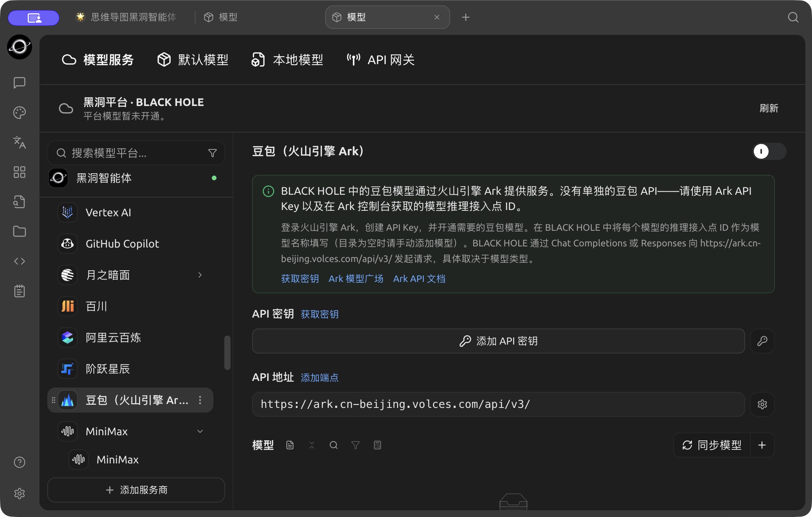Click the info icon in notice box
This screenshot has height=517, width=812.
point(268,191)
